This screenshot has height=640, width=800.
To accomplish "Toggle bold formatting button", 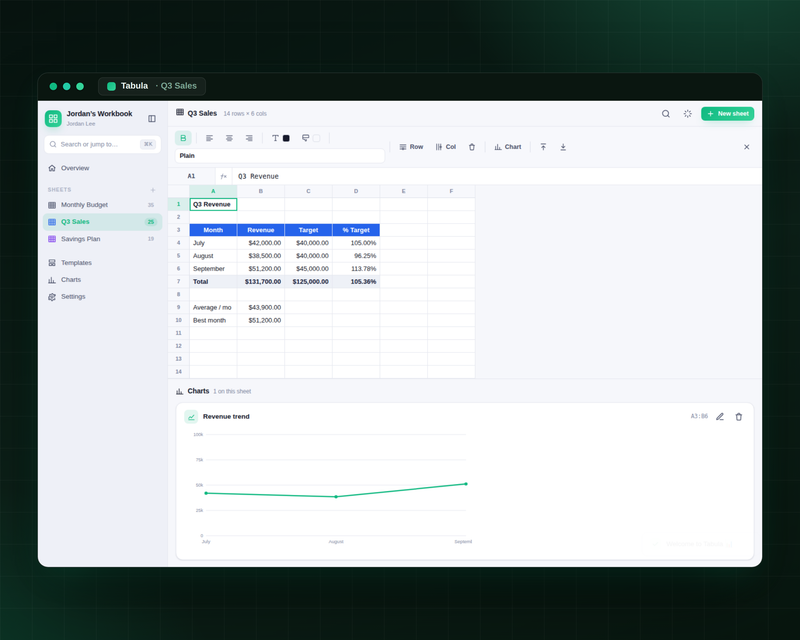I will 183,138.
